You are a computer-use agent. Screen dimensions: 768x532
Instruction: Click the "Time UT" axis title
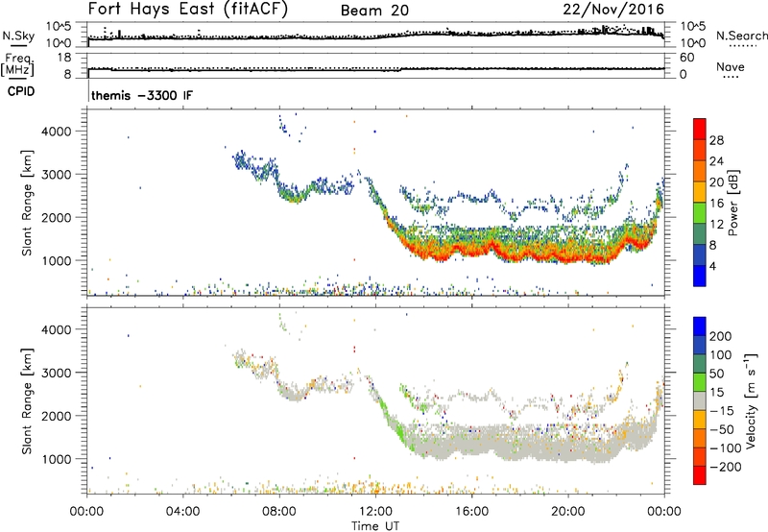tap(375, 526)
